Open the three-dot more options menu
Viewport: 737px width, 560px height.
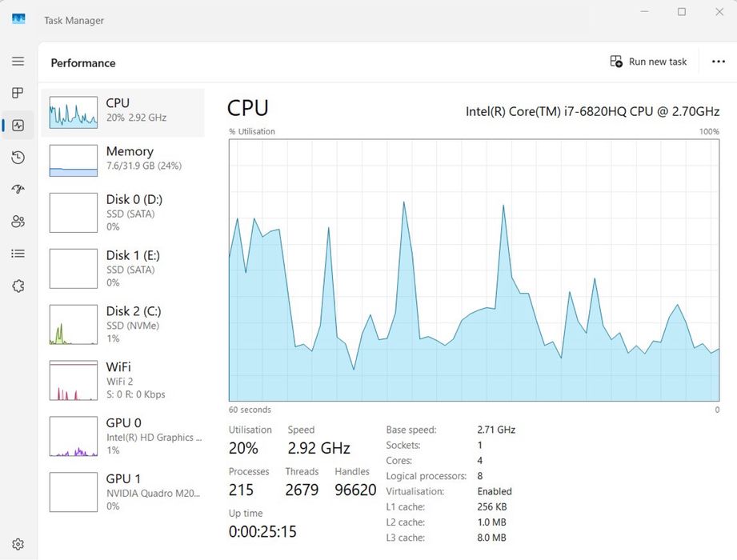[x=719, y=62]
